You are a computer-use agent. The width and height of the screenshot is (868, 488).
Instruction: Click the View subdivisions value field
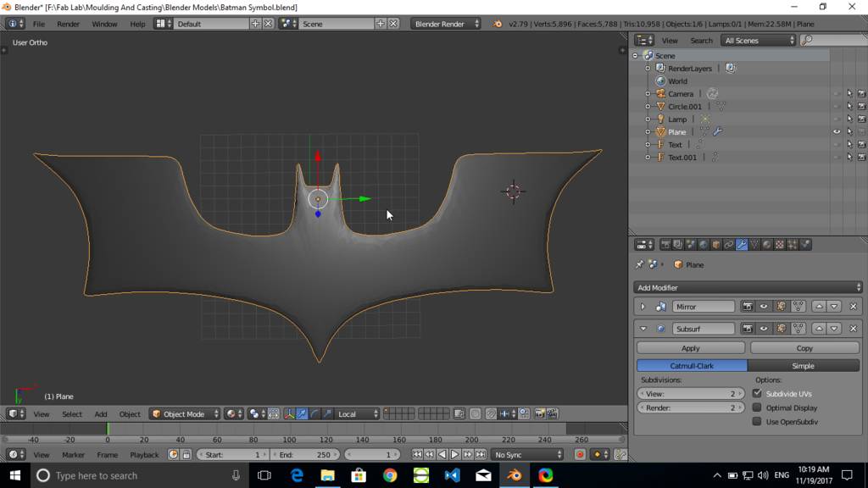(x=691, y=394)
